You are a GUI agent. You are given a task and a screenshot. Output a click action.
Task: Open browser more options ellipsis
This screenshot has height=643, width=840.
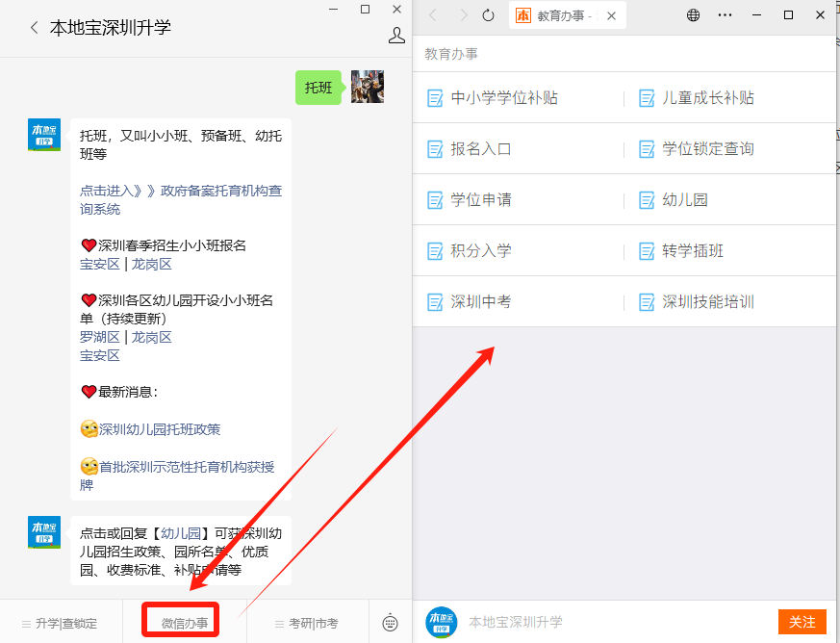[725, 15]
